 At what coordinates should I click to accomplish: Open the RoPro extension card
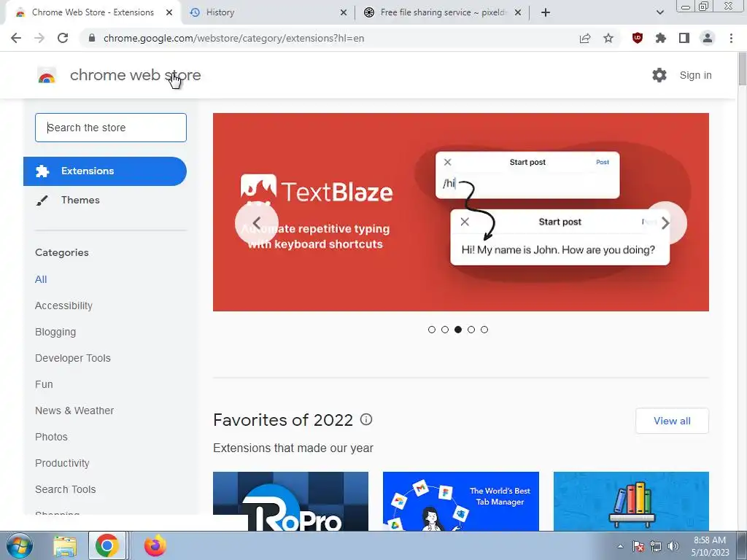pos(290,501)
